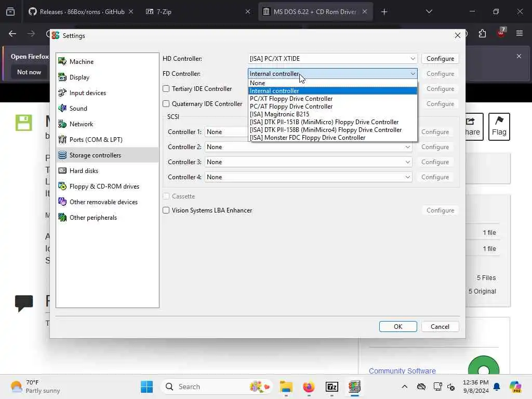Select [ISA] Magitronic B215 option
The height and width of the screenshot is (399, 532).
pos(332,114)
